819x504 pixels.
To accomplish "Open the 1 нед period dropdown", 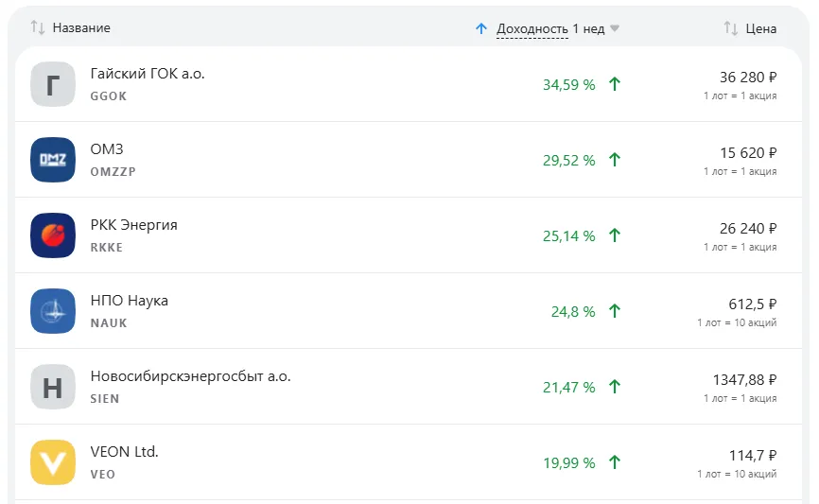I will click(x=588, y=28).
